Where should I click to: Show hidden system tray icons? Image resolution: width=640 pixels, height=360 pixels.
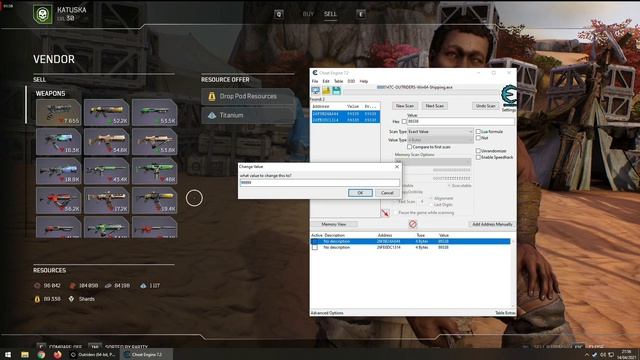point(587,355)
